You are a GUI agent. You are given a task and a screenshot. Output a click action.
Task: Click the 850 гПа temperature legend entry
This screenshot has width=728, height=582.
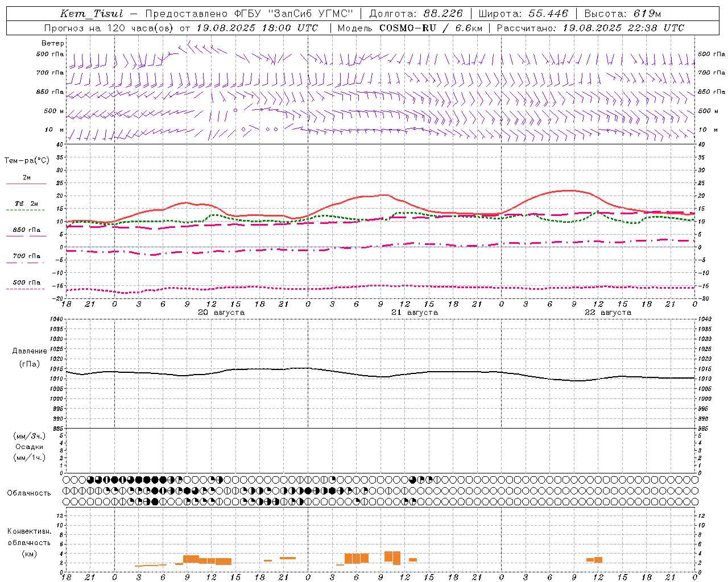[27, 230]
